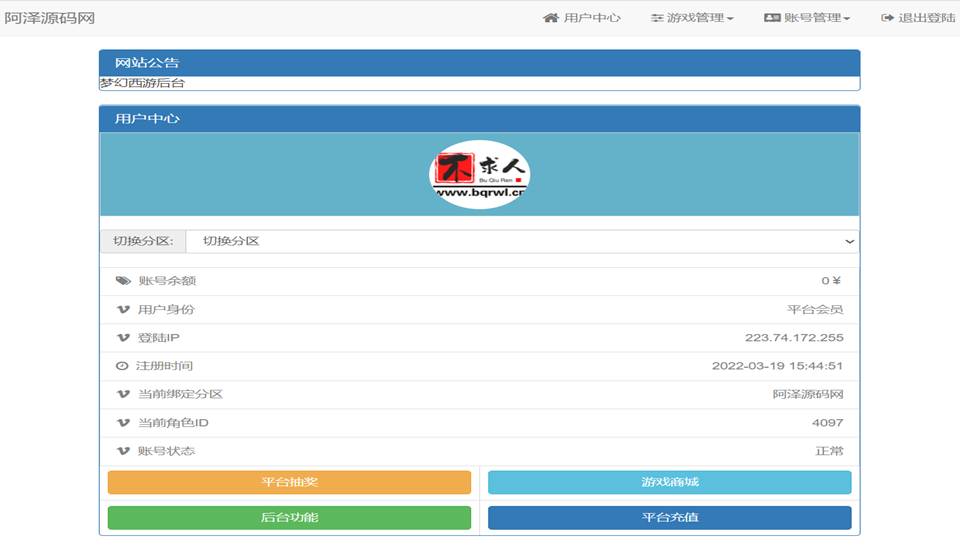
Task: Click the 当前绑定分区 label
Action: click(181, 394)
